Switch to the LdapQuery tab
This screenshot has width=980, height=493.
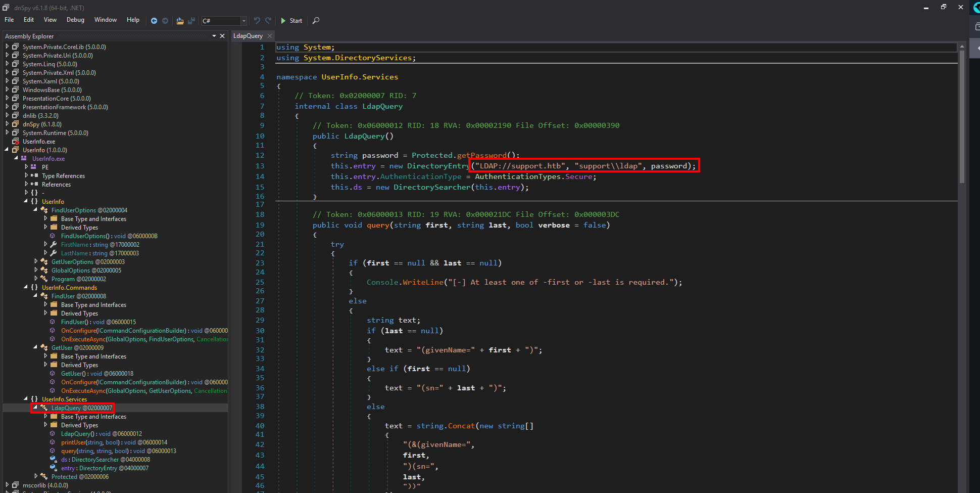(248, 36)
